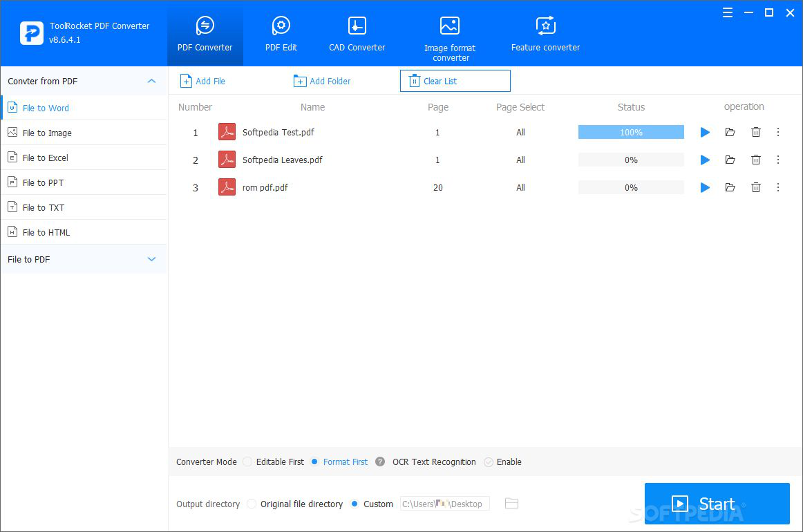Remove rom pdf.pdf with trash icon
Viewport: 803px width, 532px height.
(x=756, y=187)
